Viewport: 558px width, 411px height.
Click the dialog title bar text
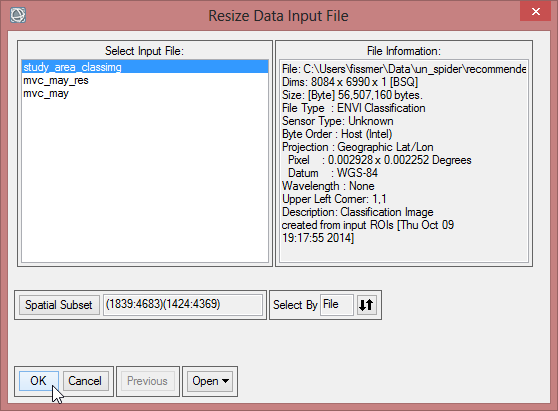coord(278,16)
